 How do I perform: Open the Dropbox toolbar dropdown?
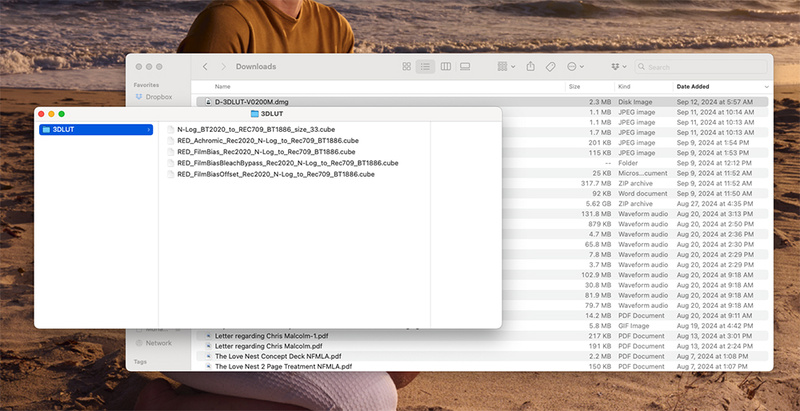620,67
